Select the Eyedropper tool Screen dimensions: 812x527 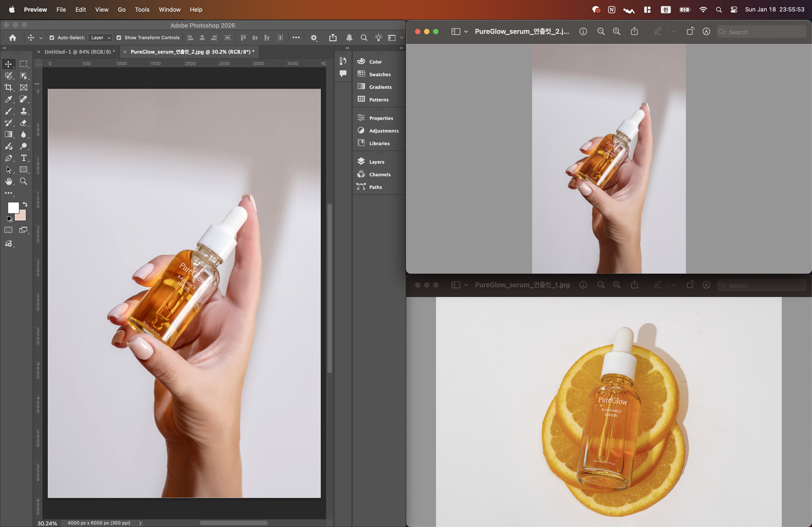click(8, 99)
